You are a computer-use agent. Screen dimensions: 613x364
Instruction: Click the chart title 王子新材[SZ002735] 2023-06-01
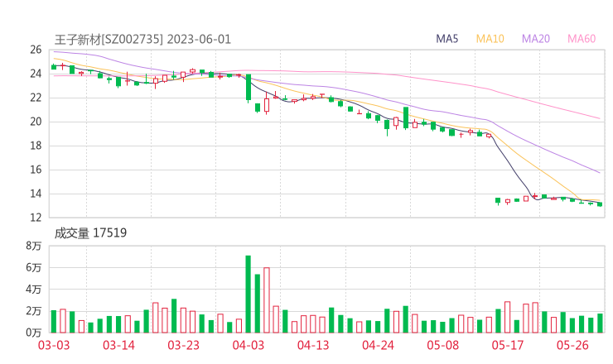[x=142, y=40]
